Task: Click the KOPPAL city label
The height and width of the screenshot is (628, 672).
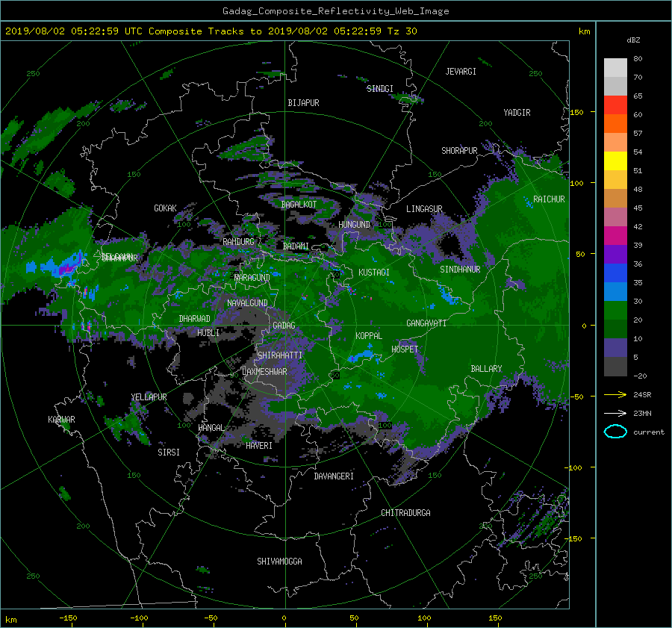Action: (369, 335)
